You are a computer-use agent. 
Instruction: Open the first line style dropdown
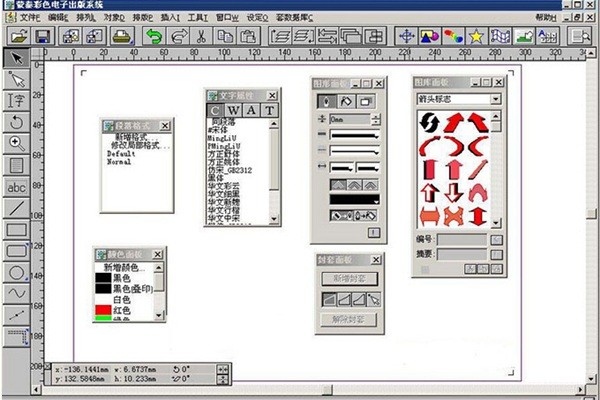(376, 134)
